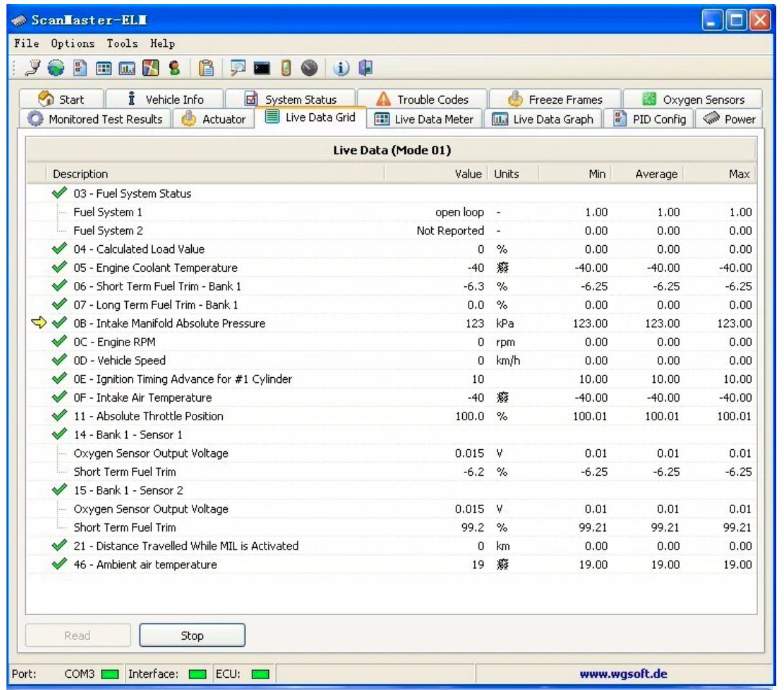
Task: Click the Min column header
Action: click(575, 174)
